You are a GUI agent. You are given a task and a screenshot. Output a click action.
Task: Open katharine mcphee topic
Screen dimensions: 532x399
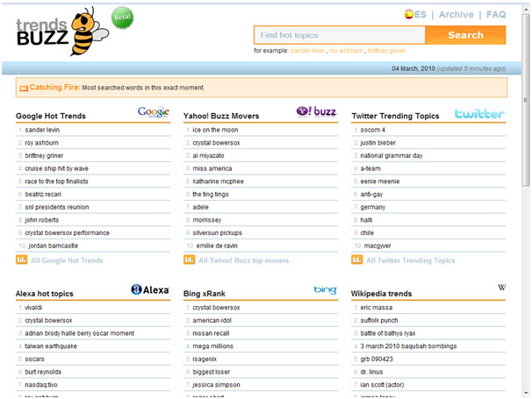tap(218, 182)
